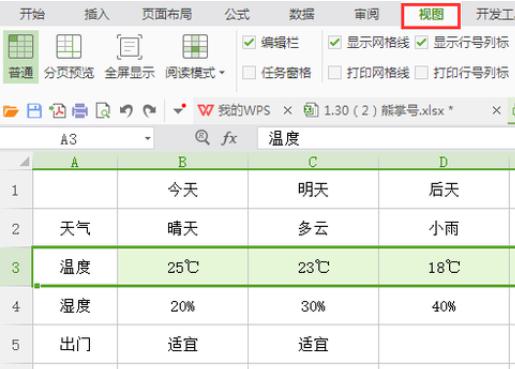Toggle the 显示网格线 checkbox

pyautogui.click(x=335, y=43)
